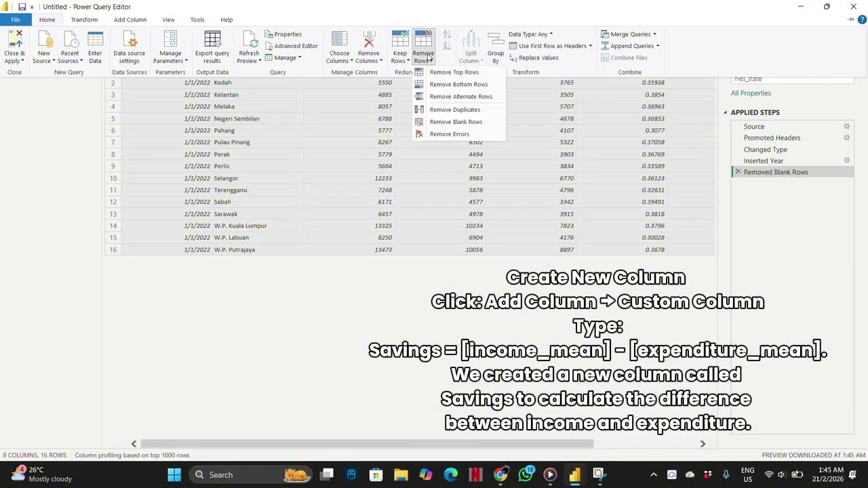Click Replace Values in Transform group
Viewport: 868px width, 488px height.
pyautogui.click(x=534, y=58)
